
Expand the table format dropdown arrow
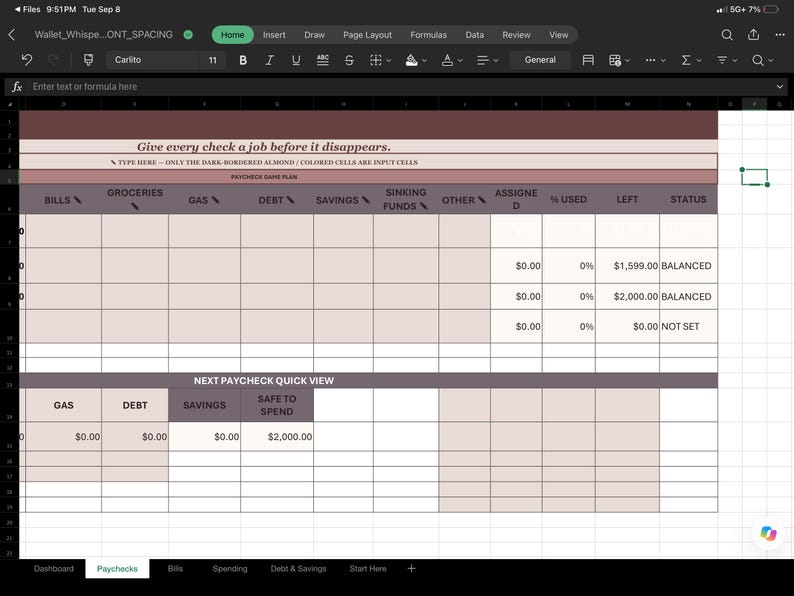point(627,60)
